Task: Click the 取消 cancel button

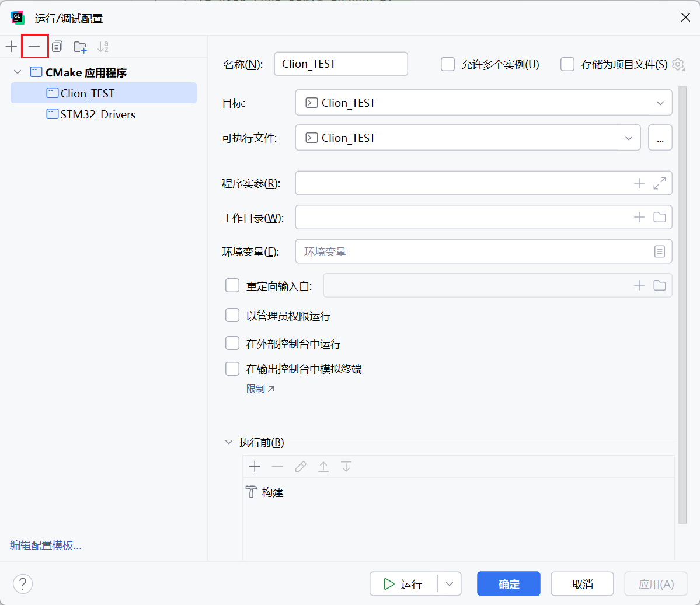Action: coord(582,584)
